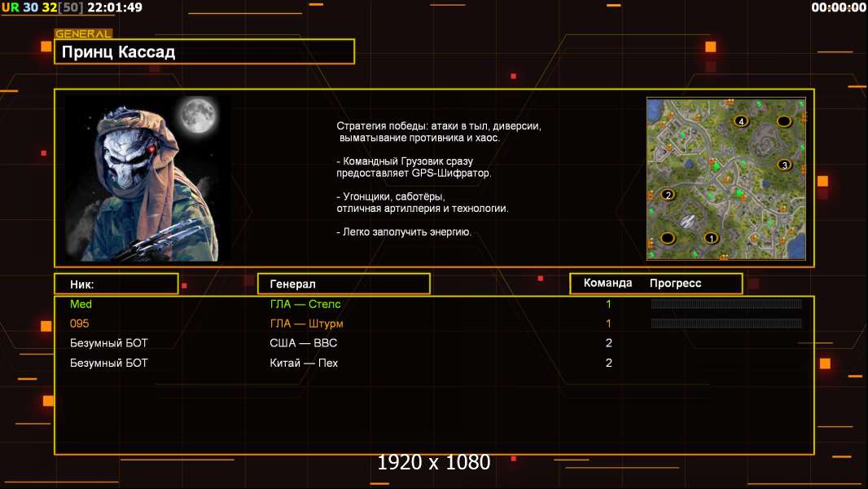868x489 pixels.
Task: Click the Med loading progress bar
Action: point(726,303)
